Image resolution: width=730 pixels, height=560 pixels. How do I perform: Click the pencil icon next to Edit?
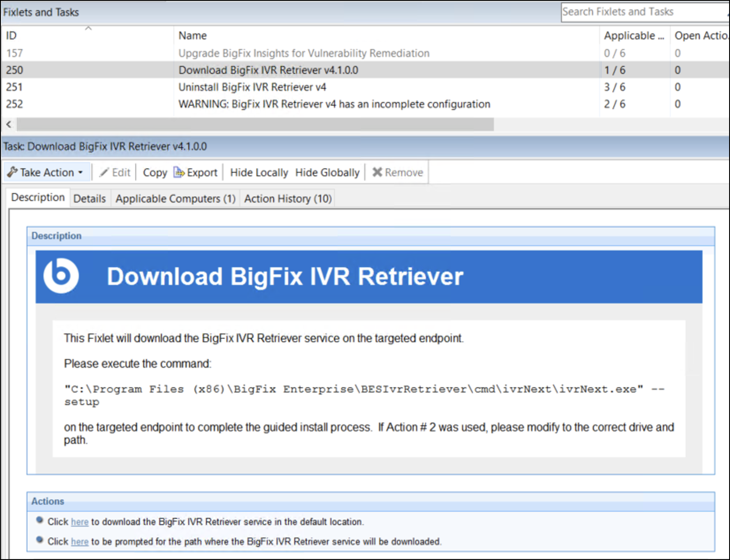point(104,172)
